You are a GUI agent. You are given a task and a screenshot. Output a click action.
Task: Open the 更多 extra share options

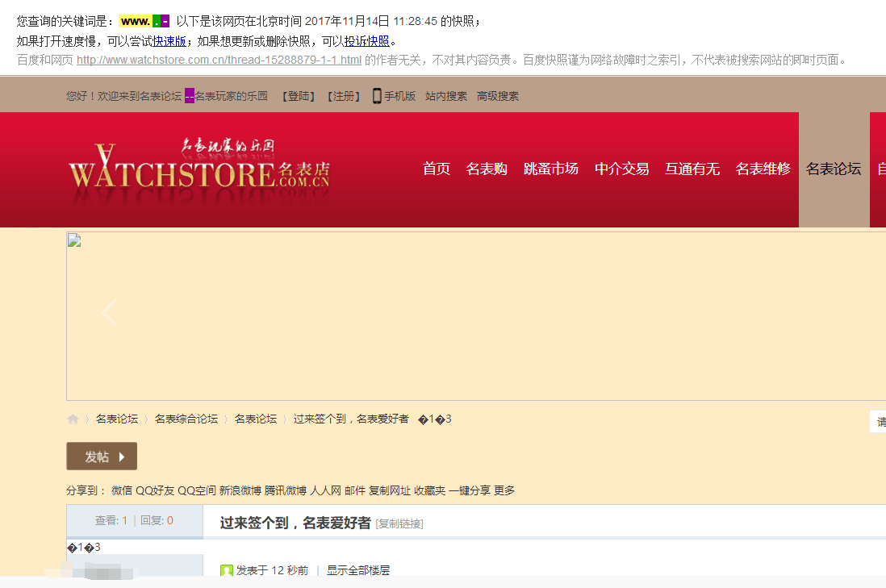507,490
